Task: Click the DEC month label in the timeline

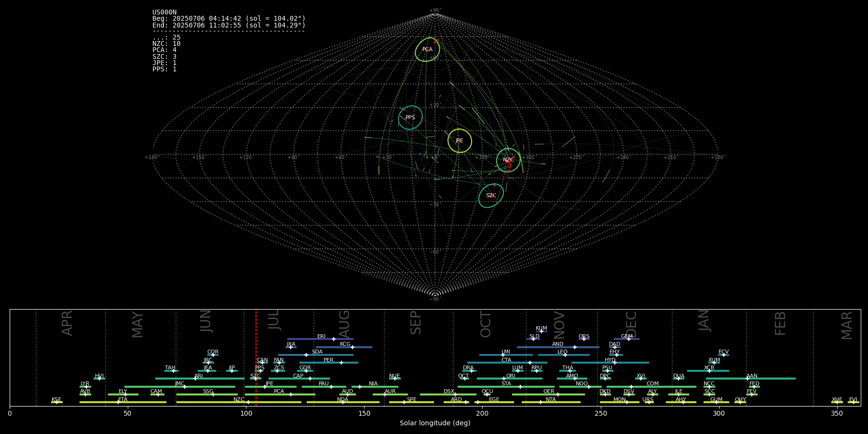Action: click(632, 324)
